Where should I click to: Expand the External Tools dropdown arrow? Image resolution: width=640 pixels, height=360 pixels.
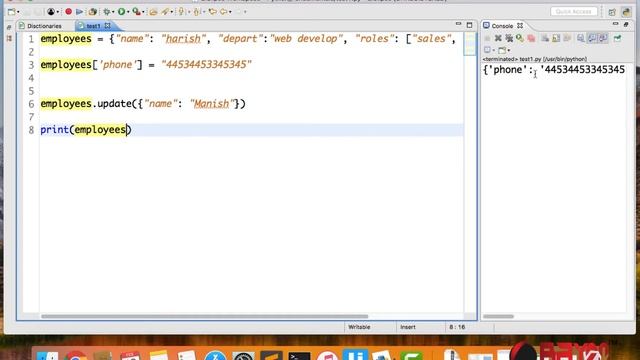pos(143,12)
